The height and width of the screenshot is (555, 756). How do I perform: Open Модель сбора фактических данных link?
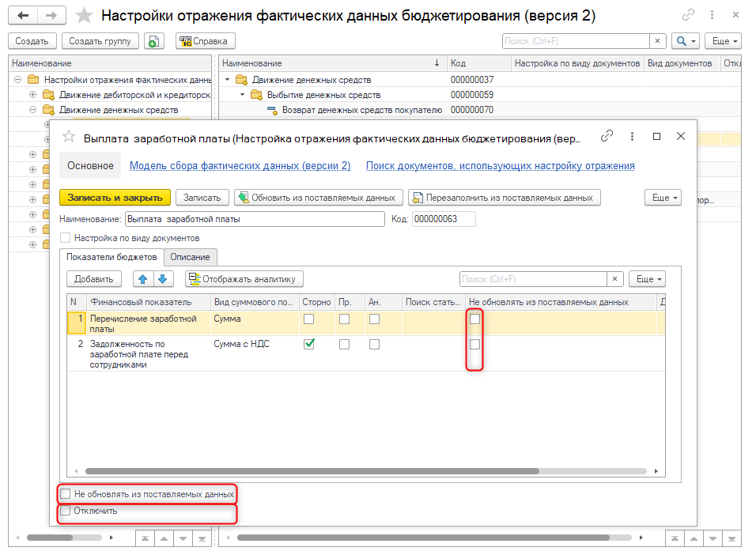(x=240, y=166)
